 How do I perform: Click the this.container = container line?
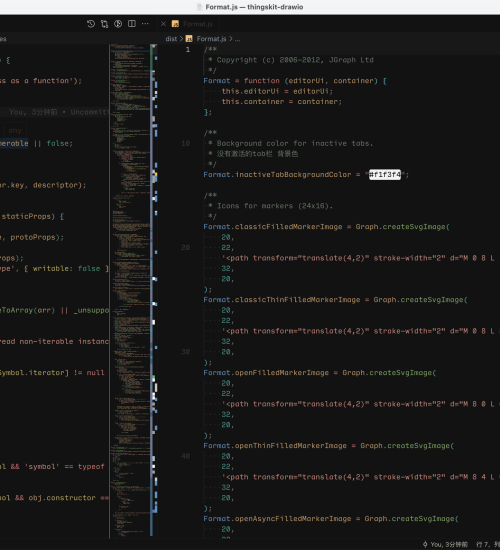coord(281,102)
